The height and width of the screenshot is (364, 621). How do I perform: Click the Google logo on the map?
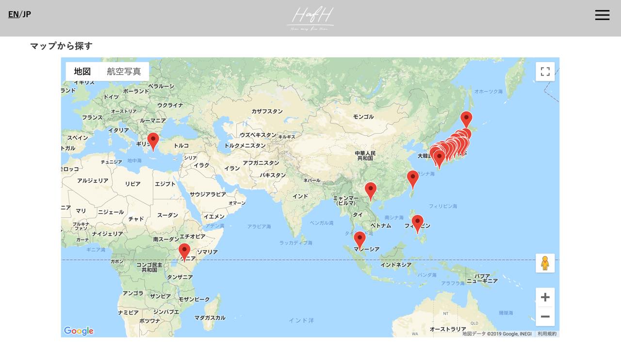tap(79, 331)
